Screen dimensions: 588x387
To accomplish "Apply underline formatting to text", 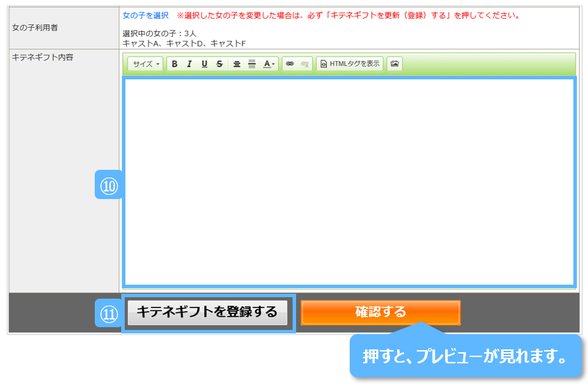I will coord(204,64).
